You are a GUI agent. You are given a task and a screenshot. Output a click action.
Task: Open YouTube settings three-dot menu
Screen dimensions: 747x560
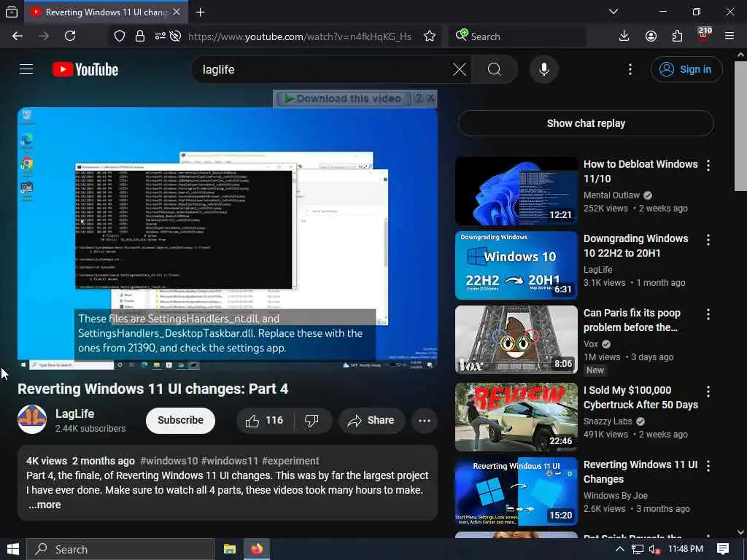[x=630, y=69]
